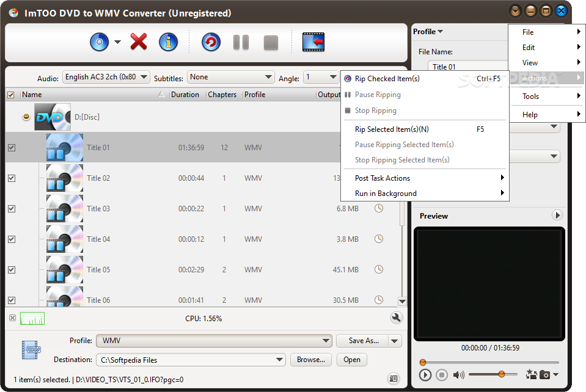Expand the Preview panel arrow button

557,215
